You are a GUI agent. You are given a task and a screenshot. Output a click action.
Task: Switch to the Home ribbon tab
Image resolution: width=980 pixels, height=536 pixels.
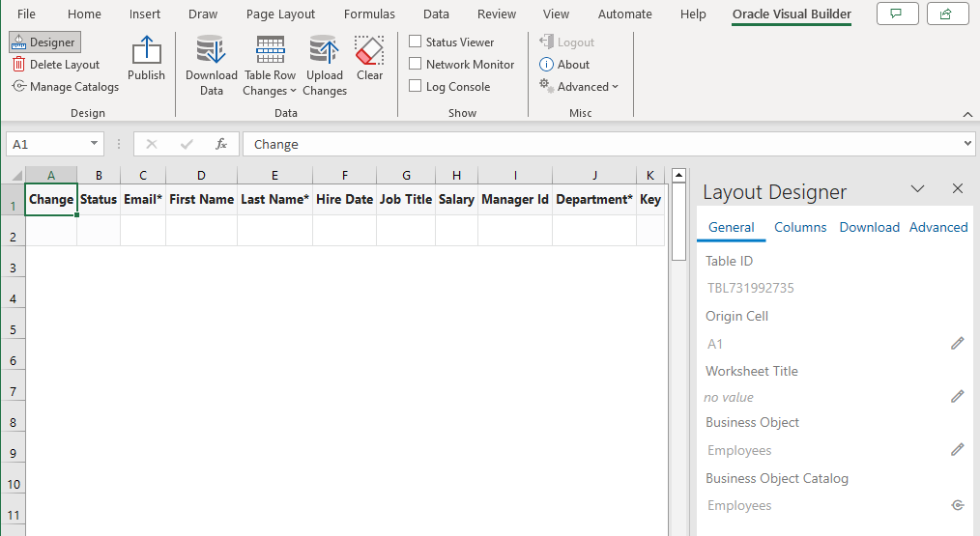tap(84, 14)
